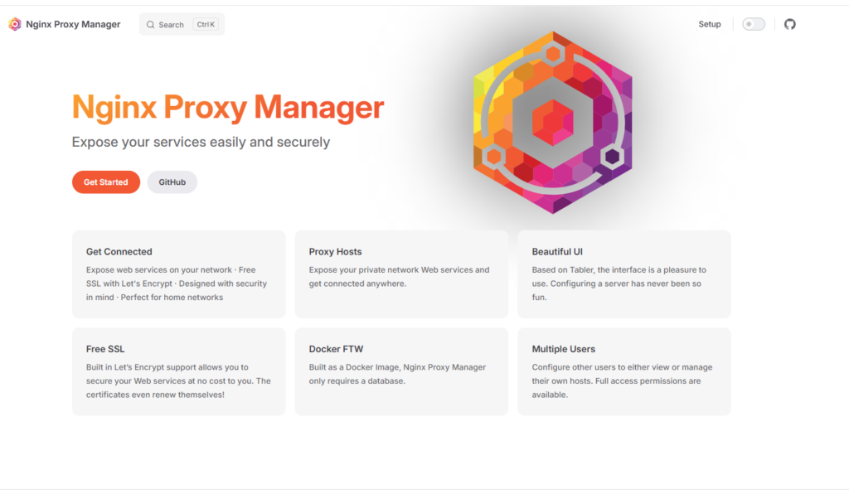Click the large hexagon hero image
The height and width of the screenshot is (504, 849).
click(552, 123)
